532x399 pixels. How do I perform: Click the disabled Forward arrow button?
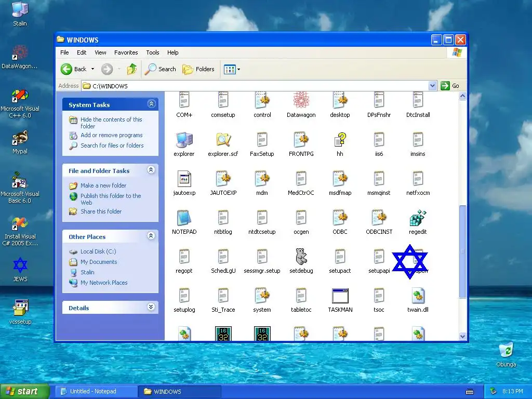click(107, 69)
